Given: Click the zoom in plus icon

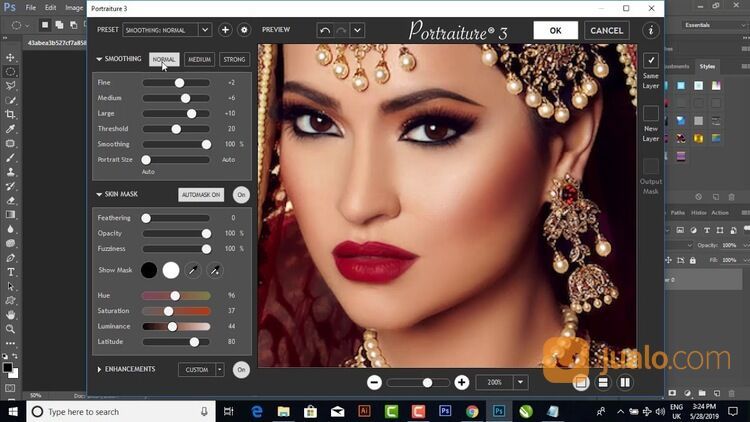Looking at the screenshot, I should (x=461, y=382).
